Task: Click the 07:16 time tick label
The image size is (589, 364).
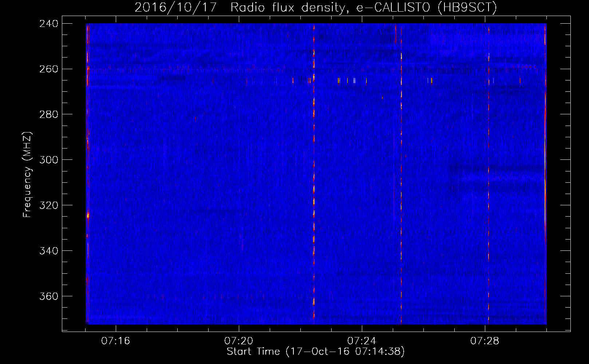Action: [116, 341]
